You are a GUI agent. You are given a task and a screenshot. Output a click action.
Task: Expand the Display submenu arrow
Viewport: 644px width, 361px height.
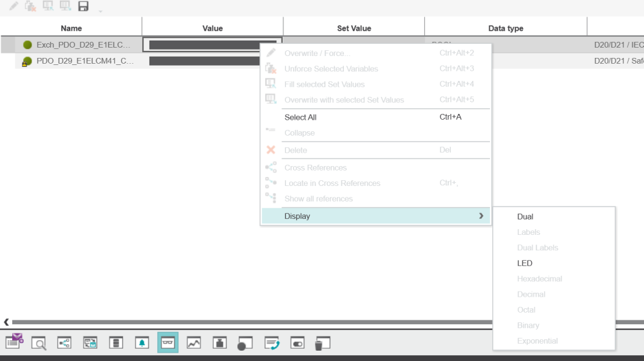pos(481,216)
